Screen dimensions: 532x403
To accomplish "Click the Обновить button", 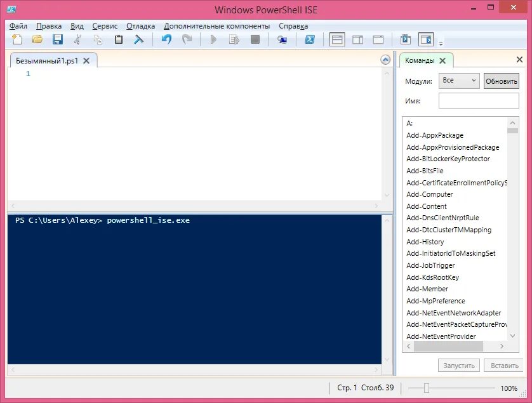I will (x=502, y=81).
